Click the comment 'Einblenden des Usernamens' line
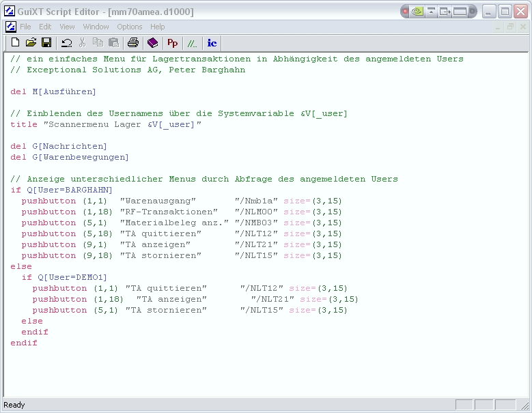The image size is (532, 413). [179, 113]
